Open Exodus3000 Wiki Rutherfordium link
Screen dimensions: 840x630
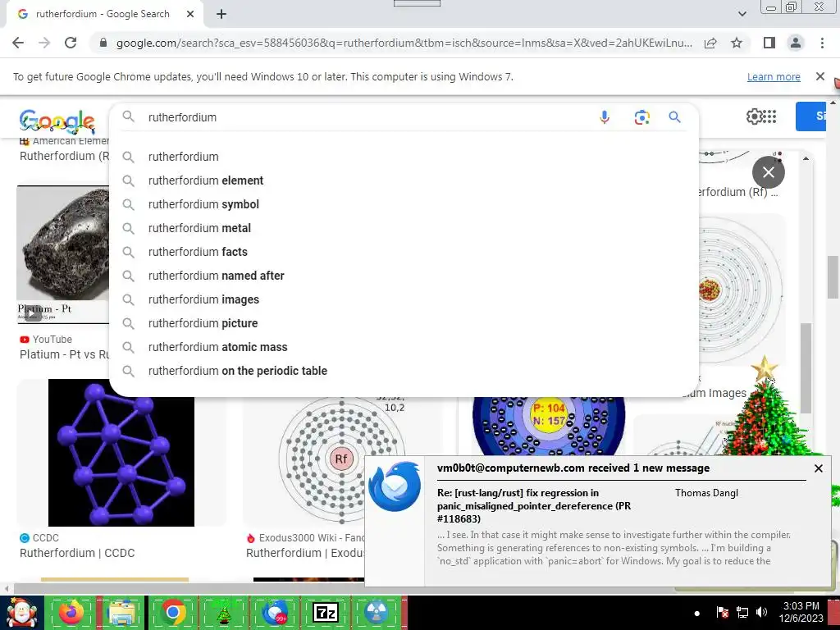(x=305, y=553)
